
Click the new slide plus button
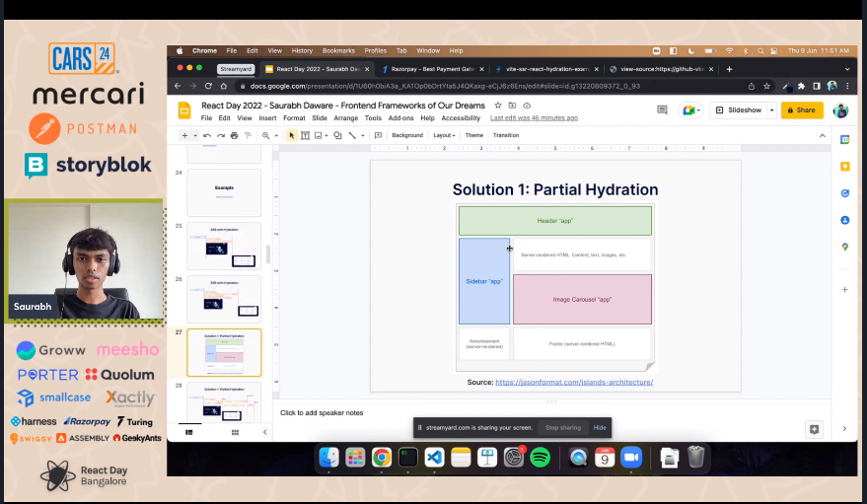(x=184, y=135)
